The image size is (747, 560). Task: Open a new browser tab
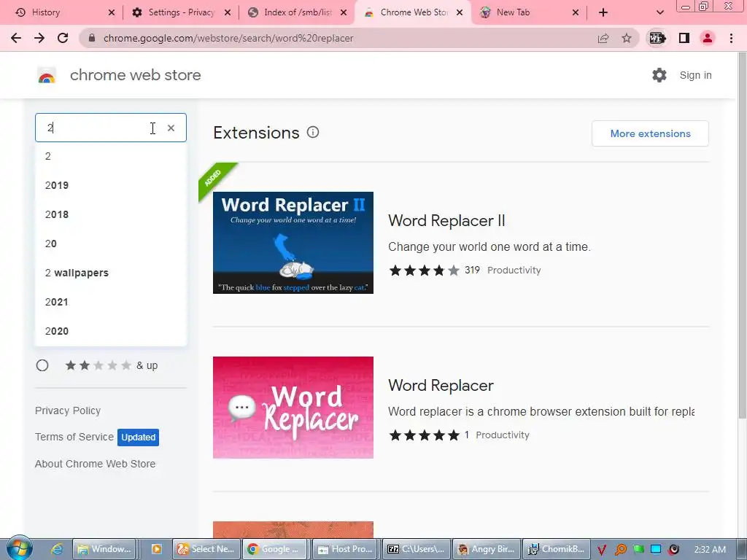(x=603, y=12)
